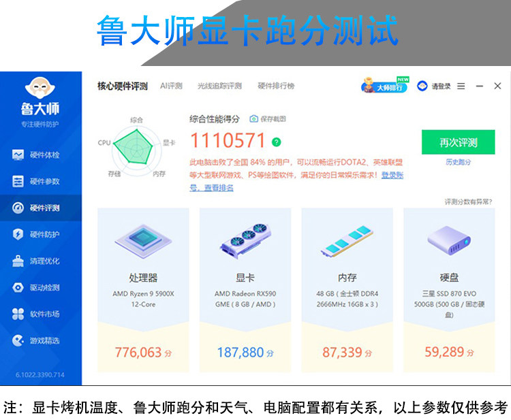Click the 评测分数有异常? link
The width and height of the screenshot is (511, 420).
468,202
